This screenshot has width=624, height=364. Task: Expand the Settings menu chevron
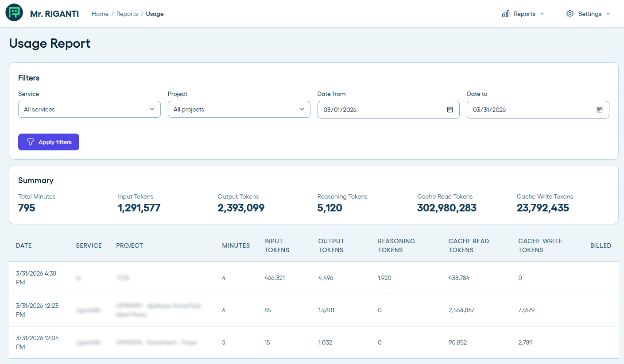click(608, 14)
